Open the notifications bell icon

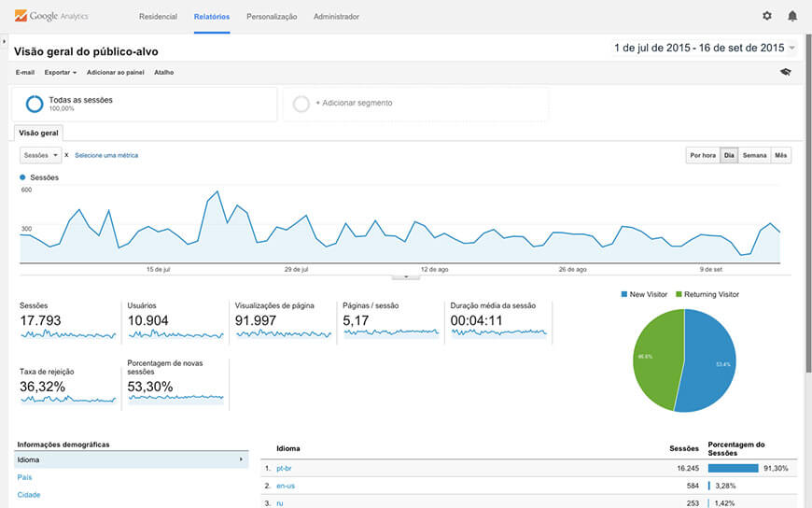[792, 16]
